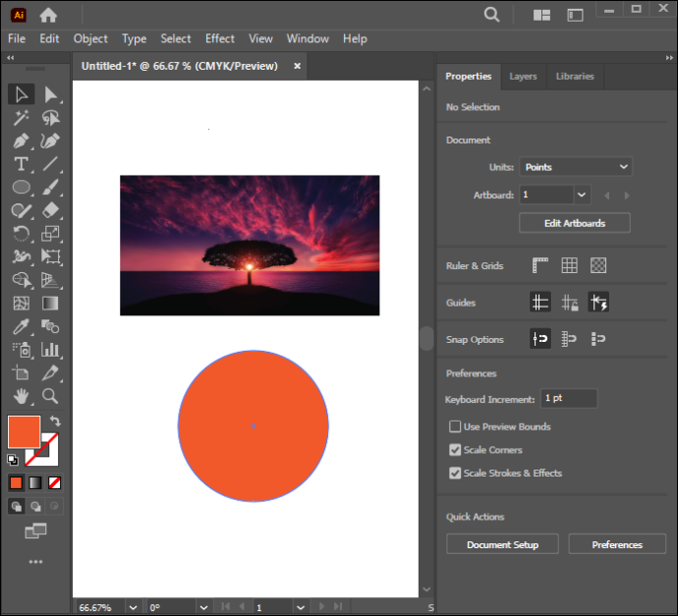Select the Symbol Sprayer tool

[21, 350]
